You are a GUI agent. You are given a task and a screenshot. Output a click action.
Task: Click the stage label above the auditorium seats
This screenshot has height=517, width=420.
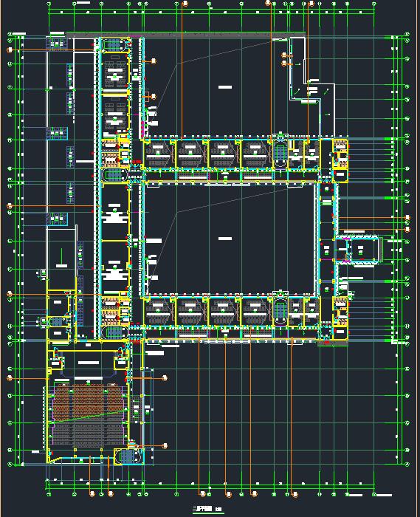click(89, 363)
